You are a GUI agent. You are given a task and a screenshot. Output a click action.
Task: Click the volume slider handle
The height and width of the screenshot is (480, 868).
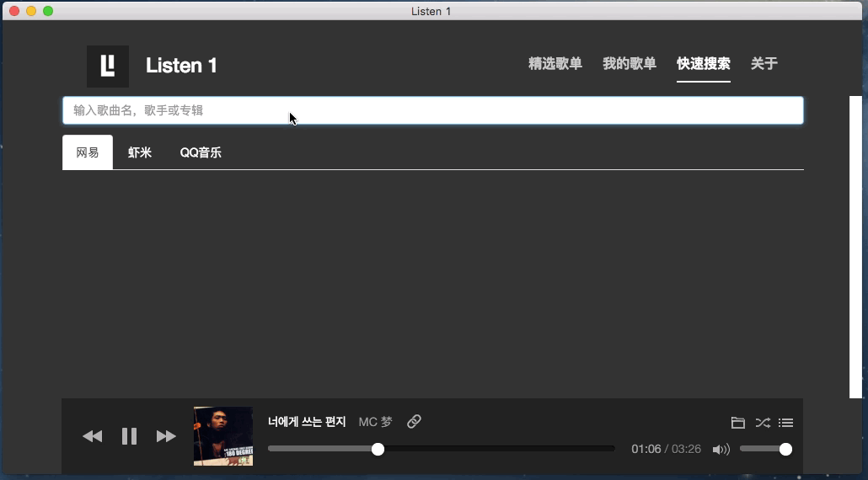785,449
